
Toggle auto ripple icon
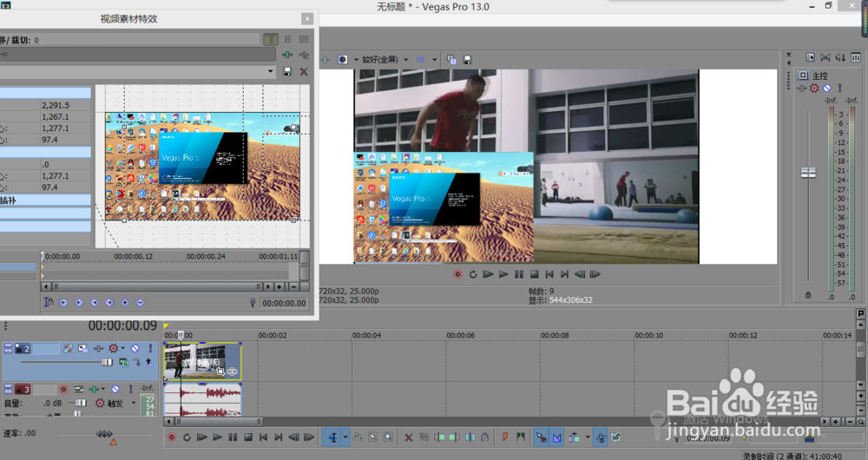coord(575,437)
